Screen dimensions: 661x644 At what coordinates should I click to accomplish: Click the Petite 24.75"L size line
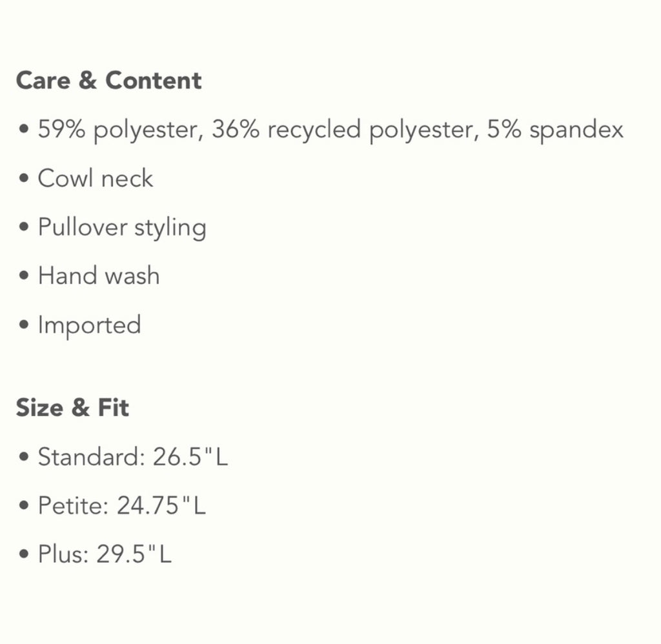(x=122, y=505)
